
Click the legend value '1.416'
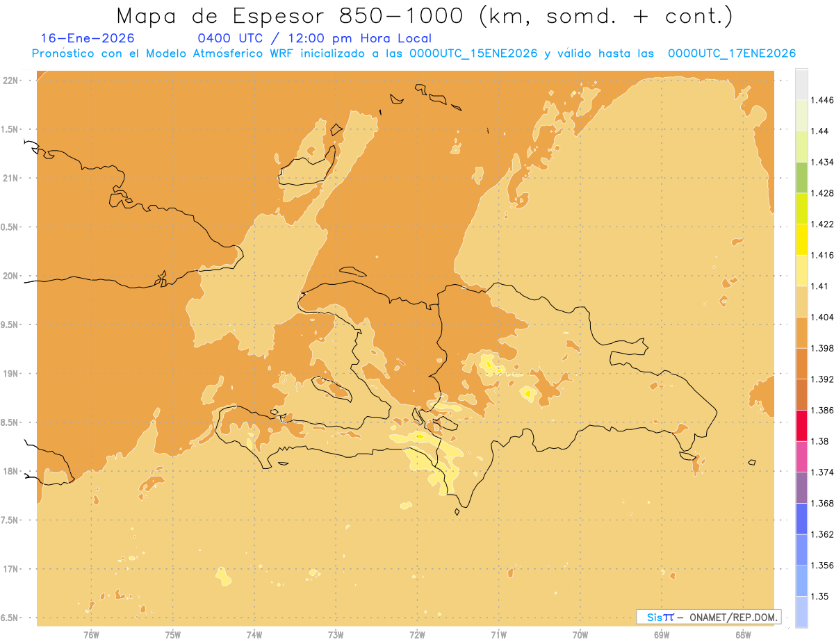coord(822,255)
